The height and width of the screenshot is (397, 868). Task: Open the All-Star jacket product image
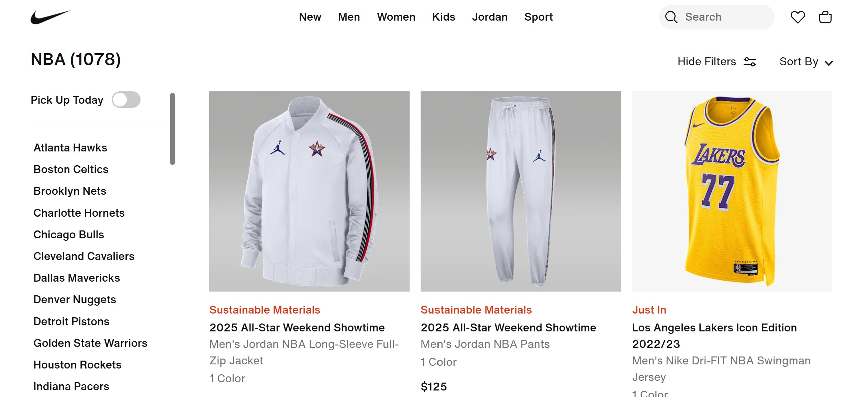(x=309, y=191)
